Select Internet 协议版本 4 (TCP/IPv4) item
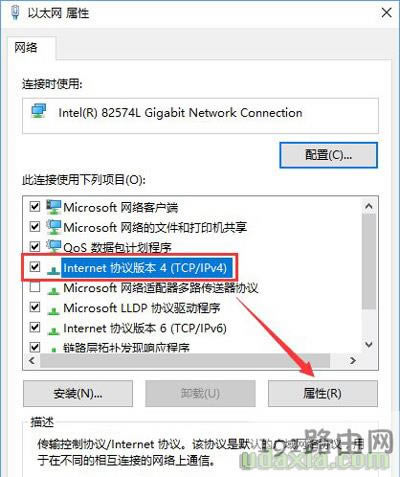 coord(145,268)
